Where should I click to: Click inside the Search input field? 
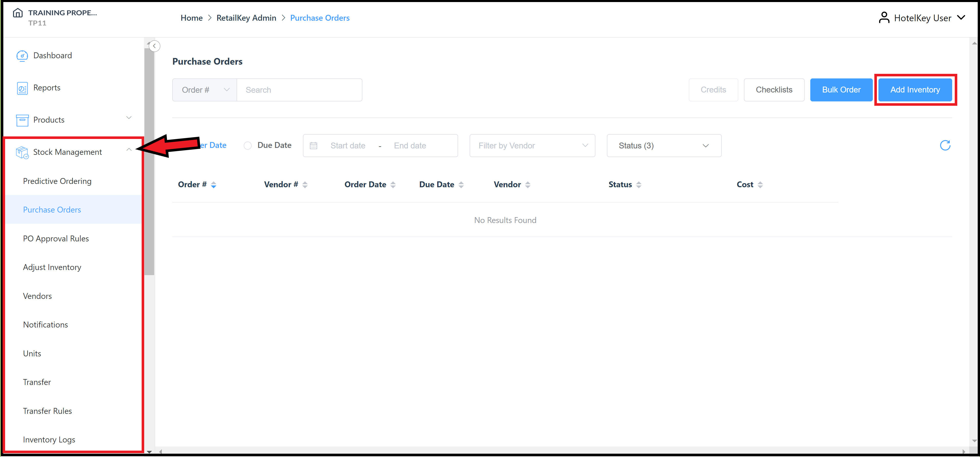point(299,90)
